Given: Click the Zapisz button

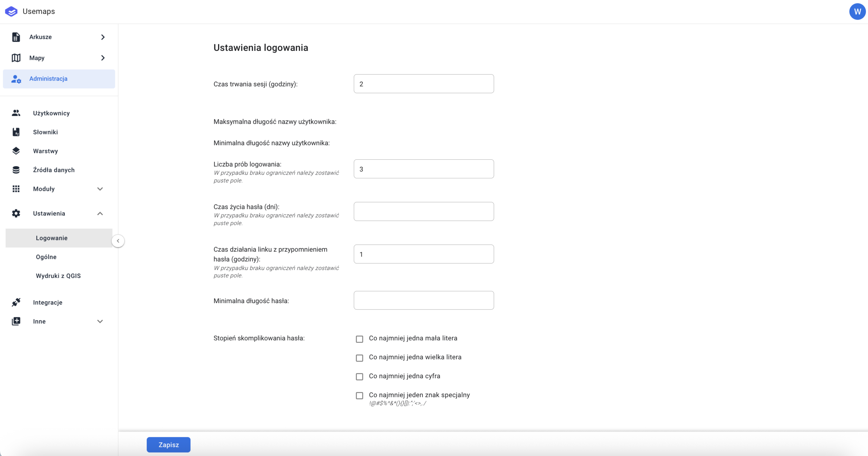Looking at the screenshot, I should 169,444.
